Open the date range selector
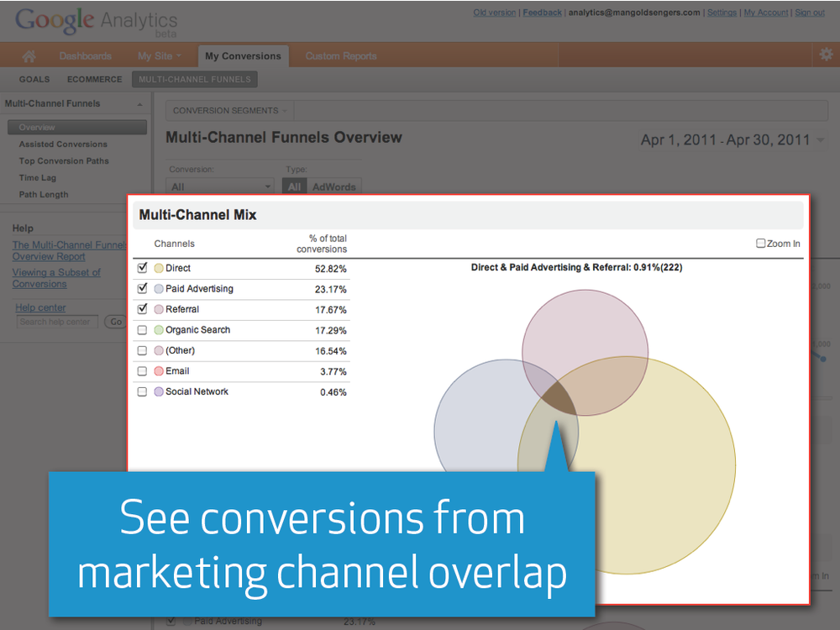Viewport: 840px width, 630px height. click(732, 140)
